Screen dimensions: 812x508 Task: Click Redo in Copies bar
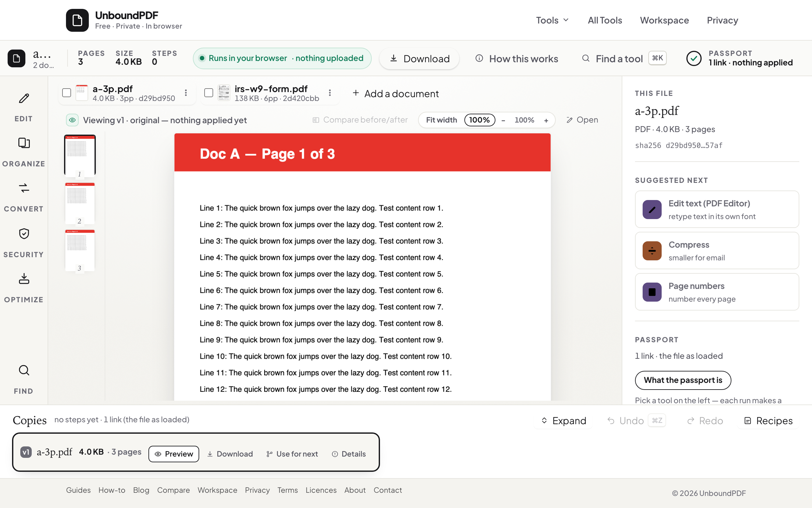705,421
